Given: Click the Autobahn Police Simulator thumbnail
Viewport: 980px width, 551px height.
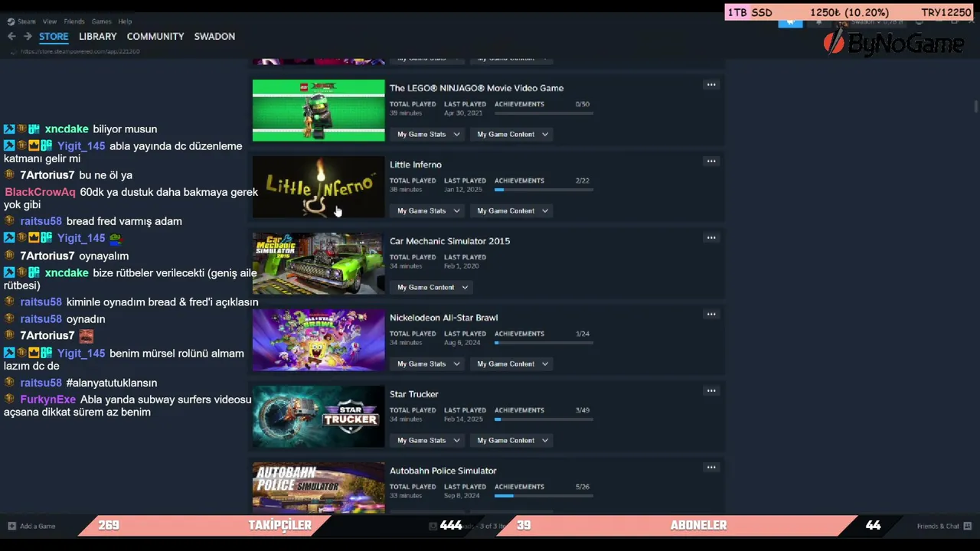Looking at the screenshot, I should tap(318, 487).
